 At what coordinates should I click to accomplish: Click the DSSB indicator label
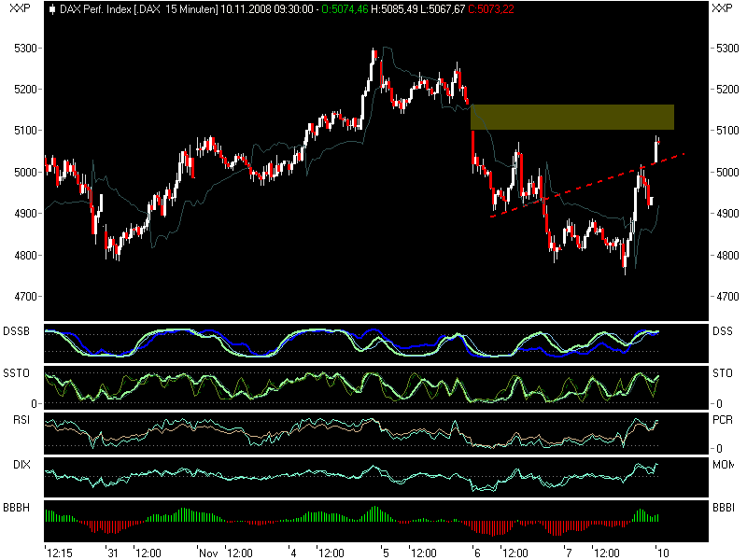point(16,331)
